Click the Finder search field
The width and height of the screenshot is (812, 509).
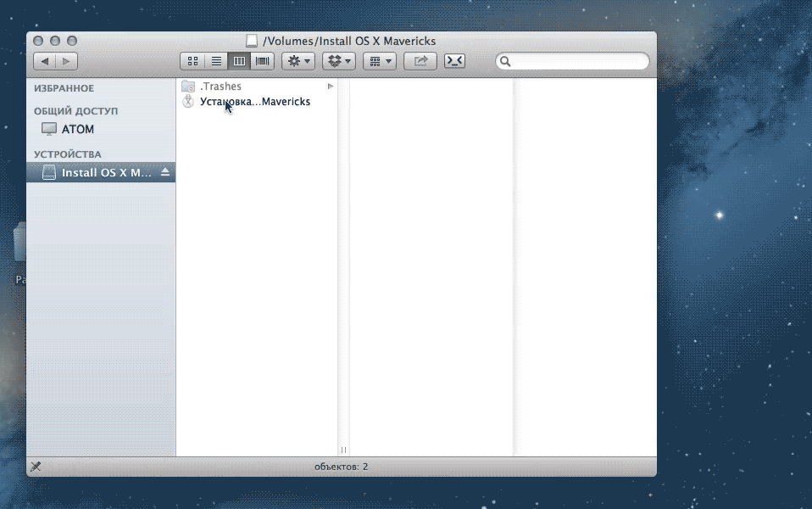572,61
